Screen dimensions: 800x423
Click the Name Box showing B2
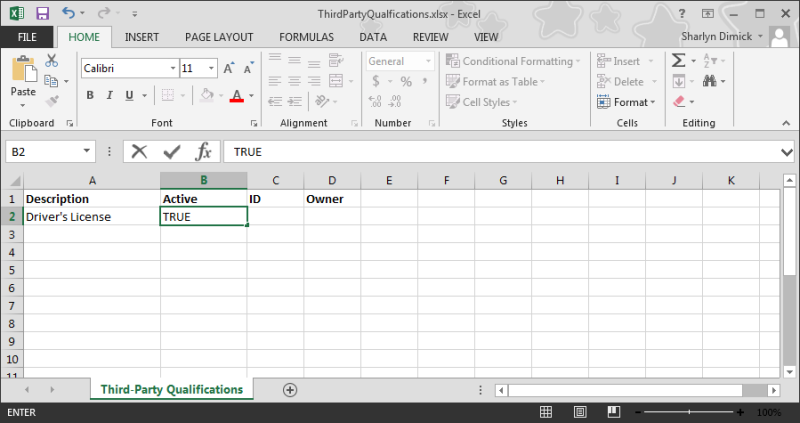42,151
